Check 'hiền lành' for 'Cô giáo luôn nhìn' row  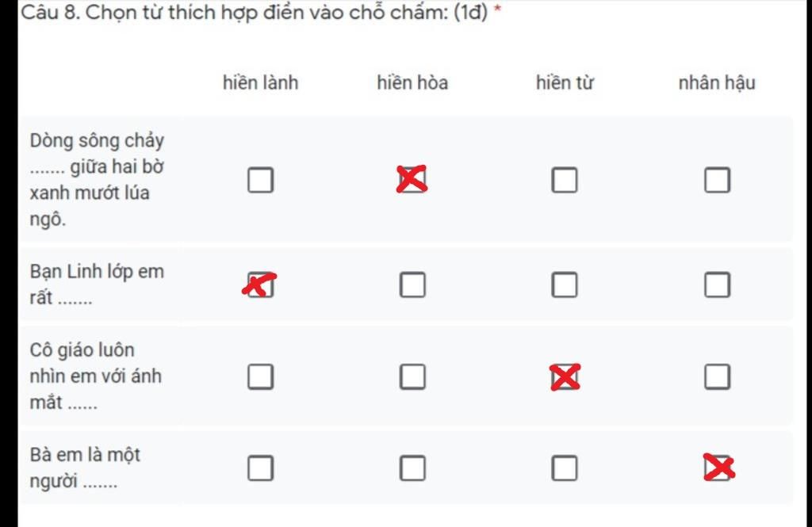[260, 376]
